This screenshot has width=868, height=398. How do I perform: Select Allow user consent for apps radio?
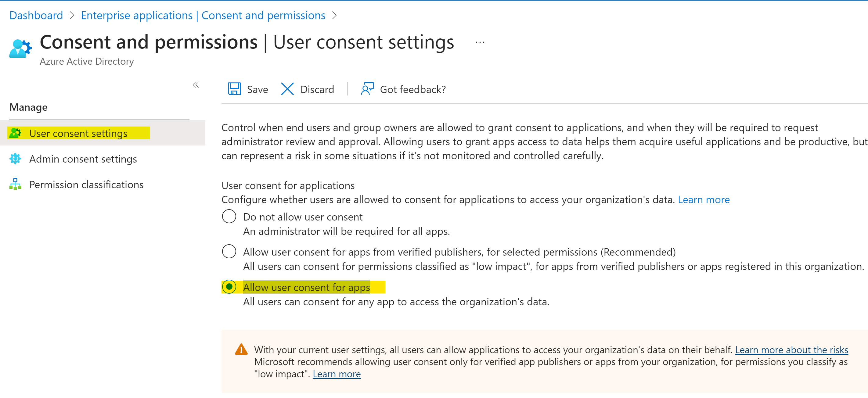click(x=229, y=287)
